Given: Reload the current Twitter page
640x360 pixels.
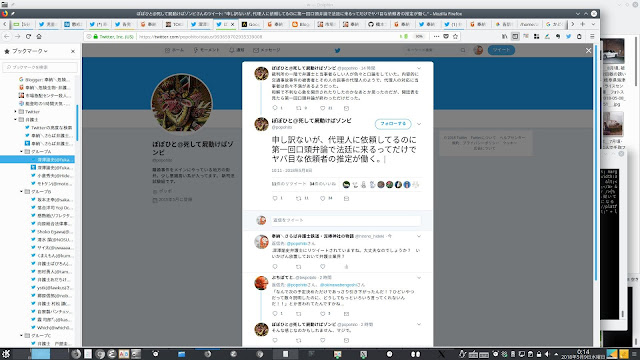Looking at the screenshot, I should point(28,36).
